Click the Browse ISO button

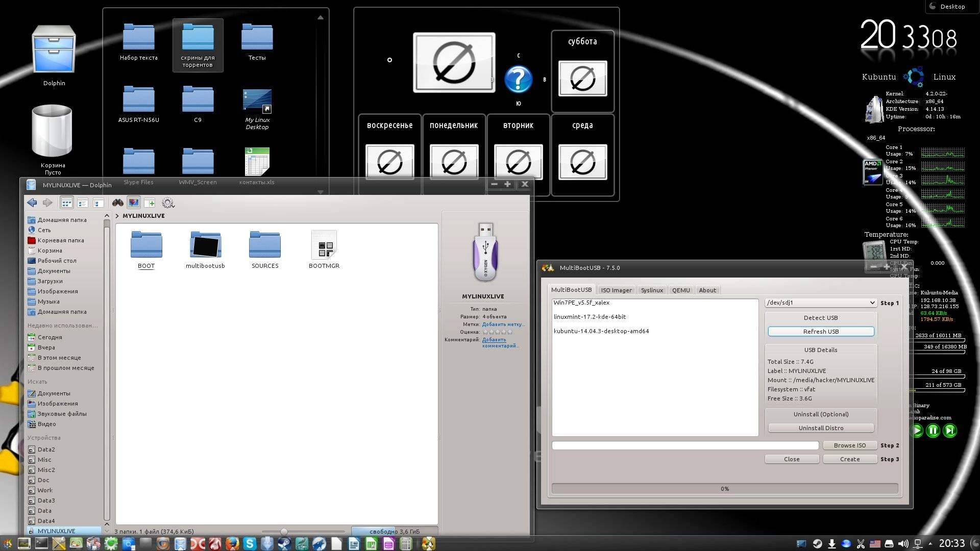click(850, 445)
